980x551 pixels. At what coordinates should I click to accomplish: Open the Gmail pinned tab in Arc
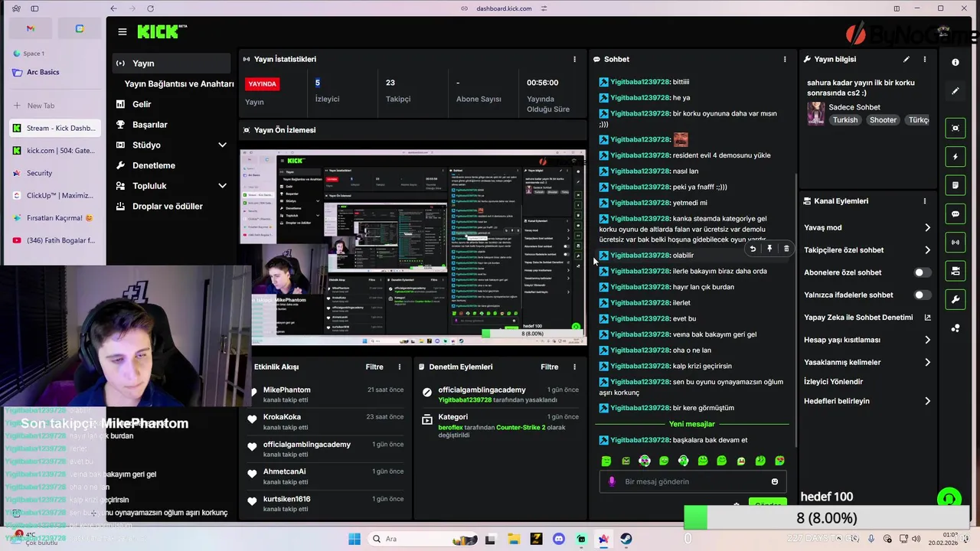point(31,29)
